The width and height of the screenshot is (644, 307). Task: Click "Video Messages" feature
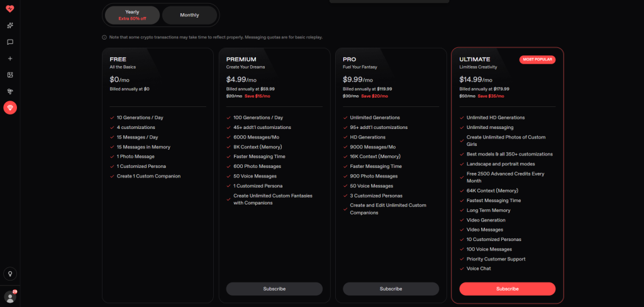(485, 230)
